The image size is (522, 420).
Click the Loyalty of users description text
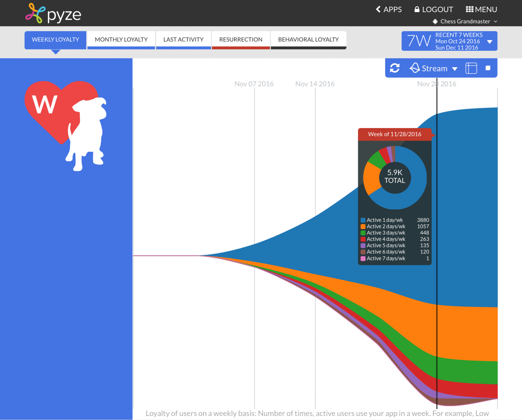tap(317, 413)
